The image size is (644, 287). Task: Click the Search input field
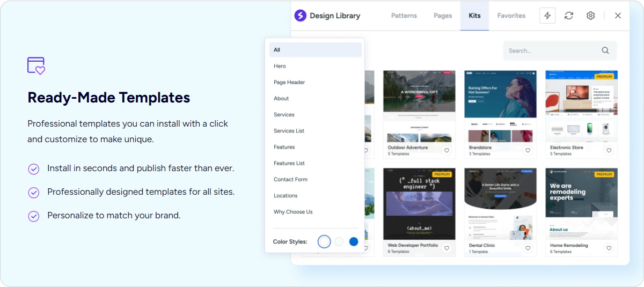pos(560,50)
